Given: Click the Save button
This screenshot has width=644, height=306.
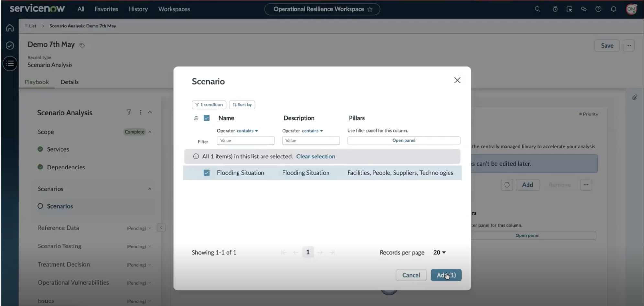Looking at the screenshot, I should [607, 46].
